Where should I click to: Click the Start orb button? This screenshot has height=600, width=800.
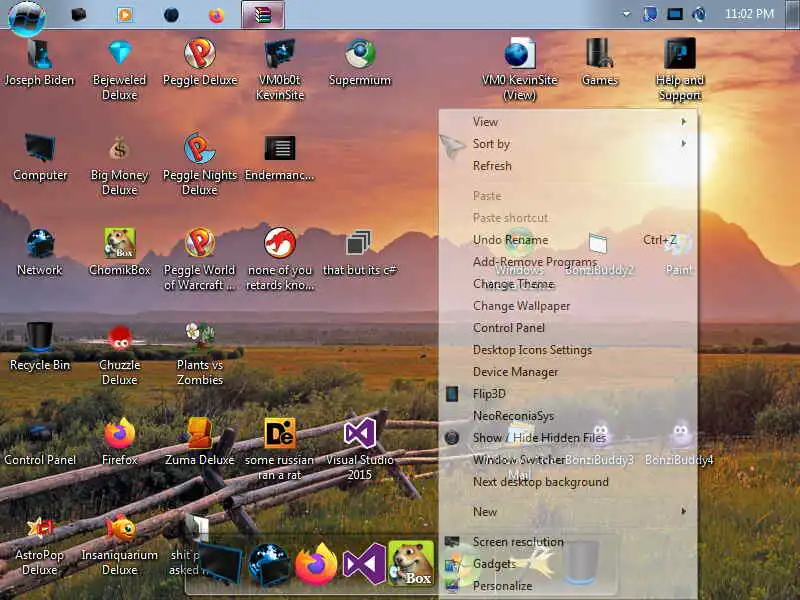(x=27, y=18)
